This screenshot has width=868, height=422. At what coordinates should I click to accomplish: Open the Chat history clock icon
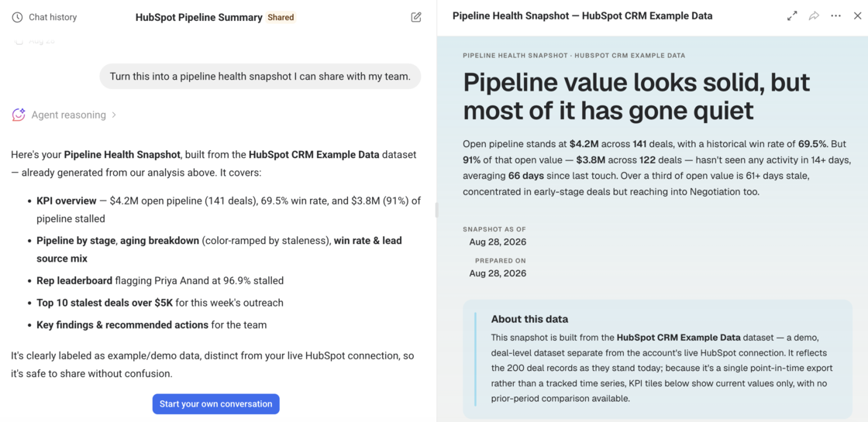(17, 17)
